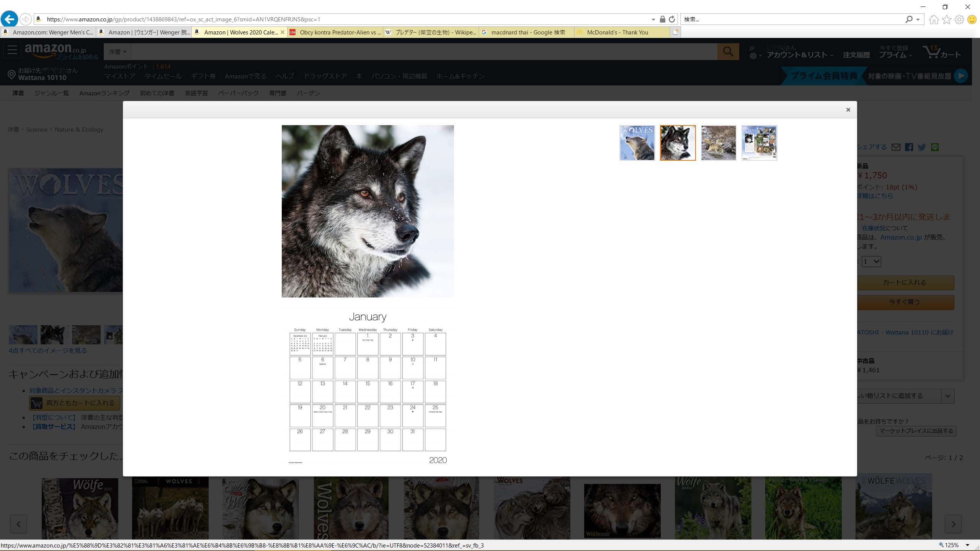
Task: Select the dark wolf thumbnail in viewer
Action: 678,143
